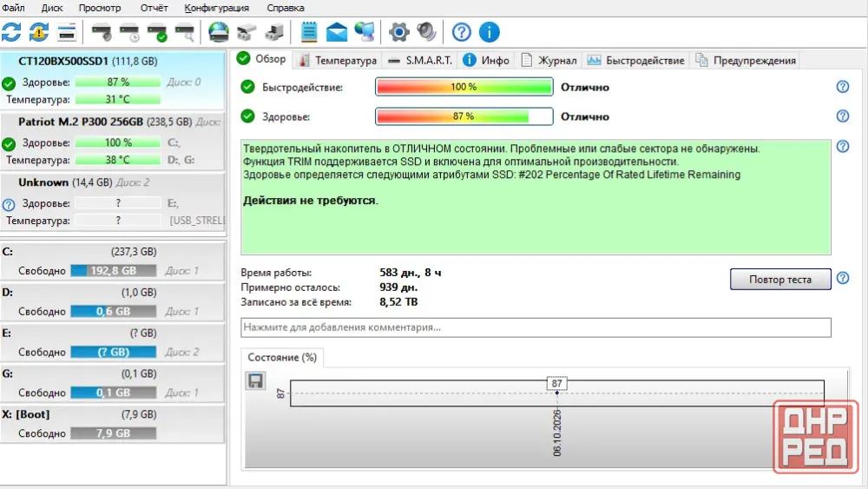868x489 pixels.
Task: Open the Диск menu
Action: 51,8
